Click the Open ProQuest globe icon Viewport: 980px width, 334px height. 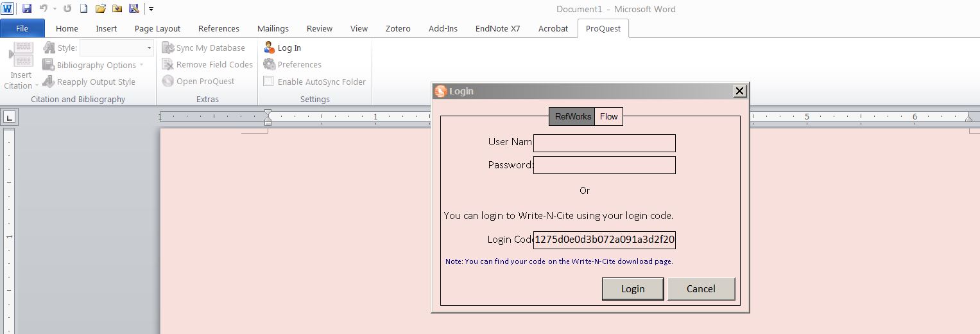[168, 81]
